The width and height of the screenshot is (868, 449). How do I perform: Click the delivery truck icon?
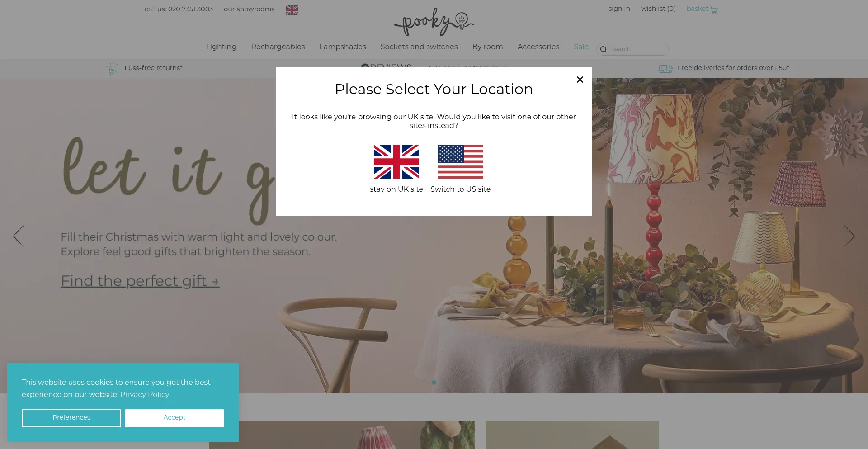click(665, 69)
